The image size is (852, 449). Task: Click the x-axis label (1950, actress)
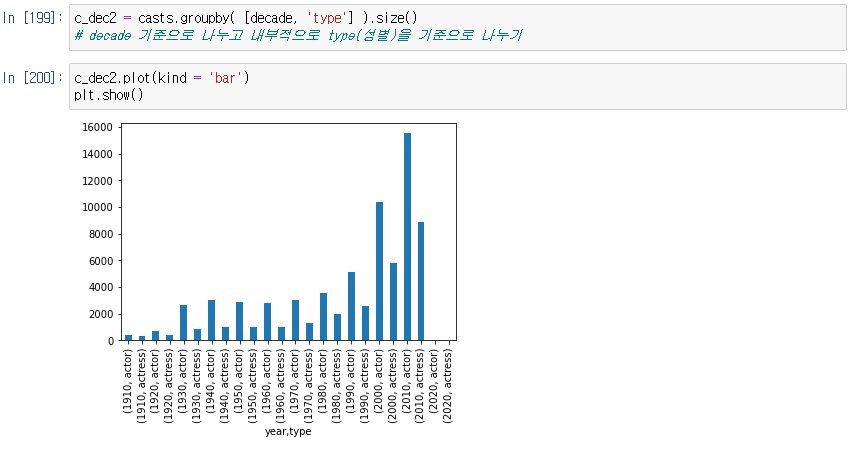click(253, 386)
